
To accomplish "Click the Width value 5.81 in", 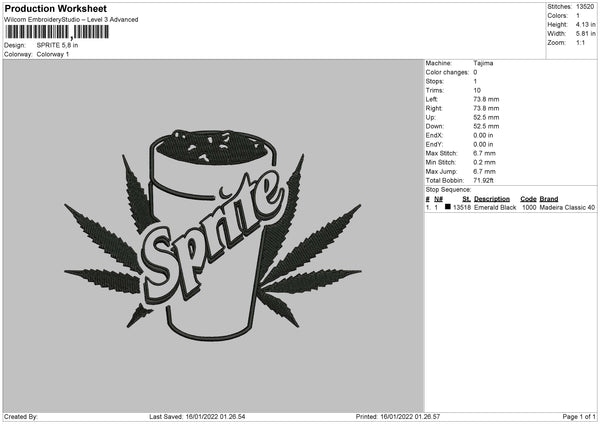I will [585, 34].
